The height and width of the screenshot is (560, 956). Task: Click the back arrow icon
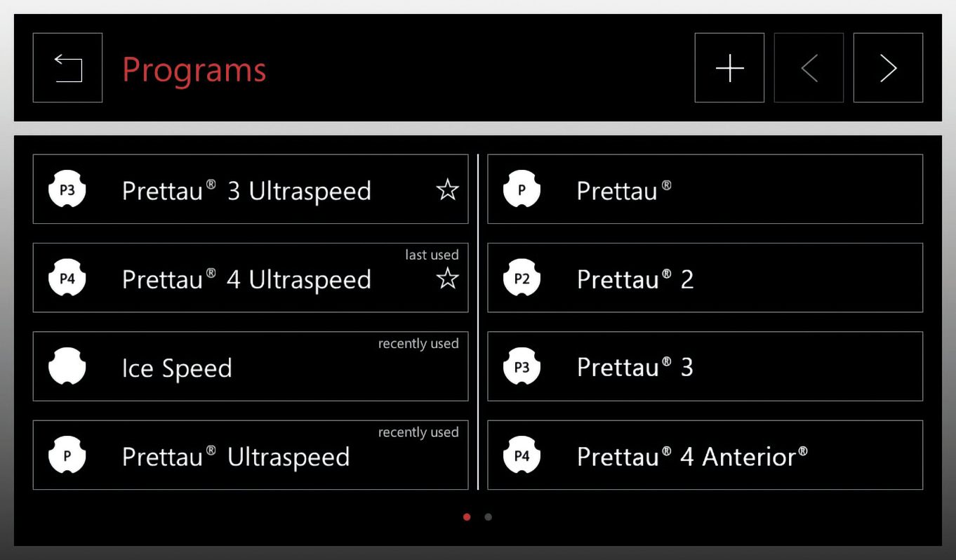[67, 68]
